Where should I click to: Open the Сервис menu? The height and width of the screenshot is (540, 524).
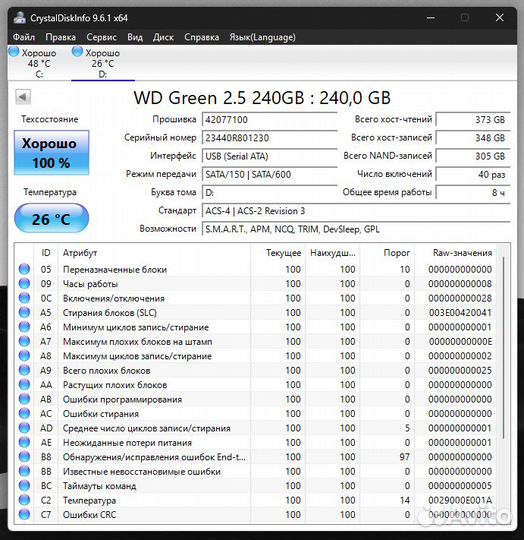[x=102, y=37]
